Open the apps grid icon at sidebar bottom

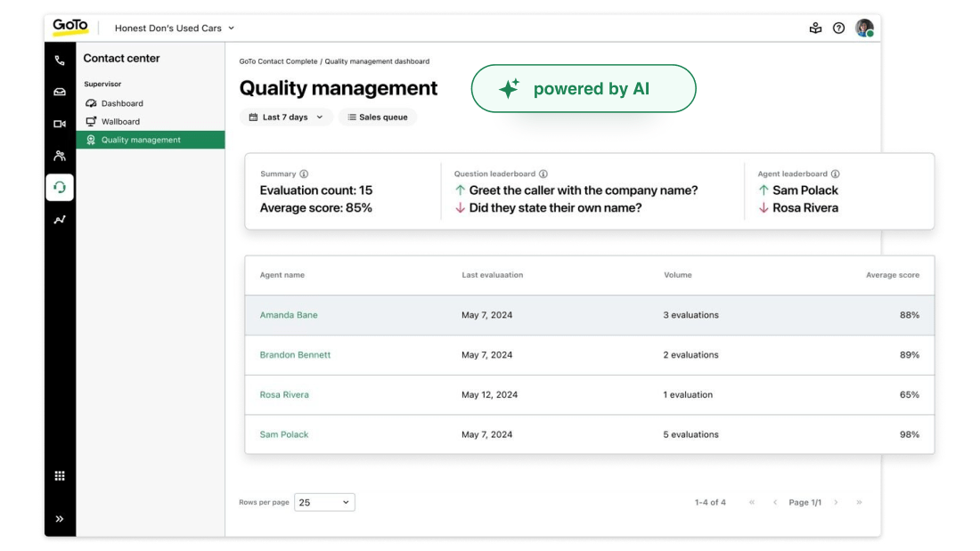pos(59,475)
